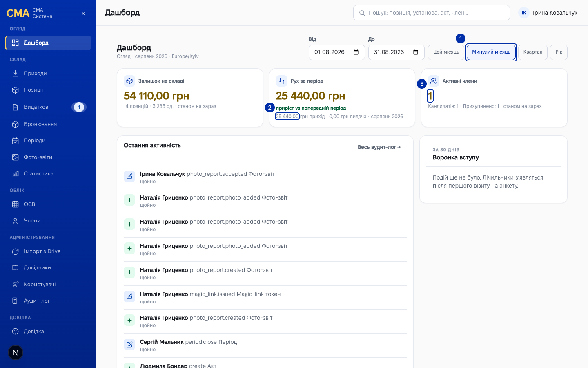Click the Бронювання package icon

(x=15, y=124)
